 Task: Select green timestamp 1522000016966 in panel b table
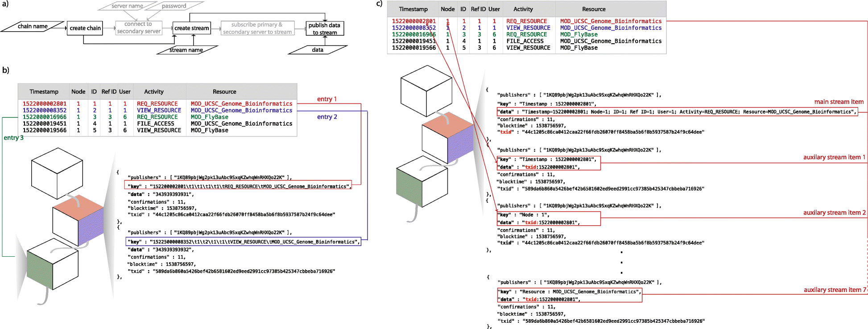click(45, 117)
